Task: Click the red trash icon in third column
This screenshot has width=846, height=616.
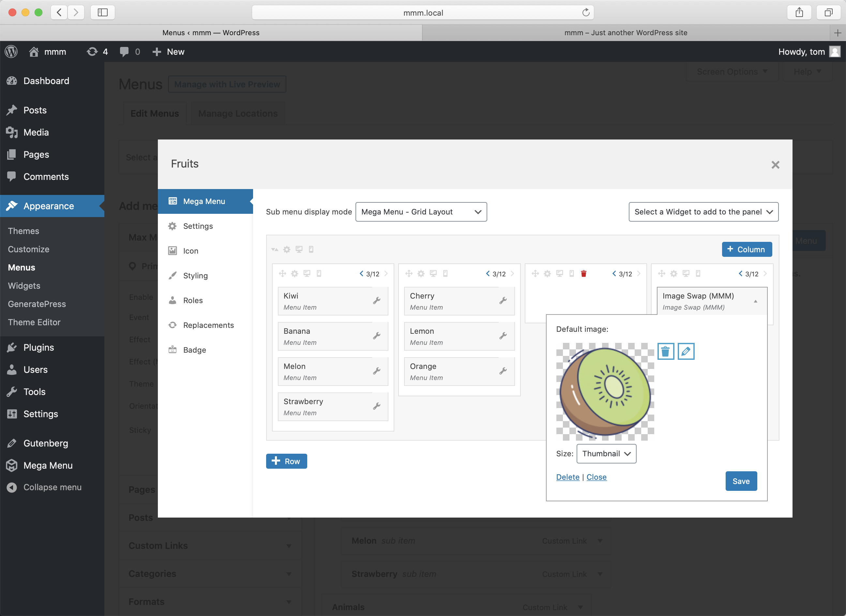Action: (584, 274)
